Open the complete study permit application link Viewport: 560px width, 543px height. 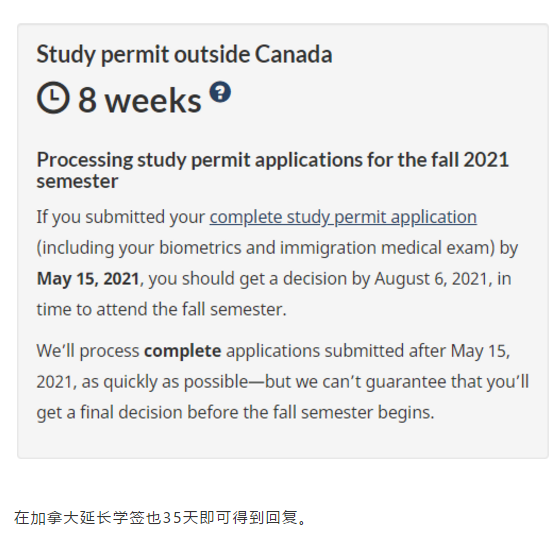click(x=343, y=217)
